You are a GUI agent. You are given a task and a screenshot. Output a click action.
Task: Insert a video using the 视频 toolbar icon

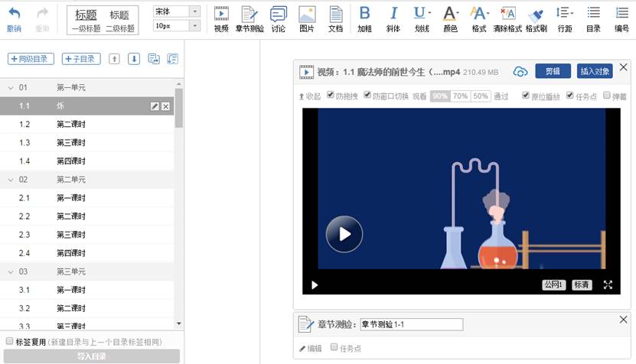[x=221, y=18]
